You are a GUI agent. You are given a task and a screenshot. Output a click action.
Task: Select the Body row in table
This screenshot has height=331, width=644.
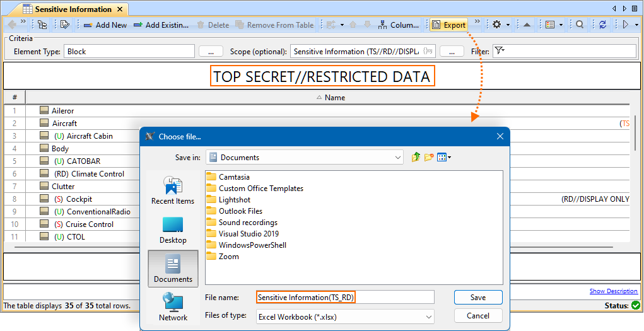72,149
